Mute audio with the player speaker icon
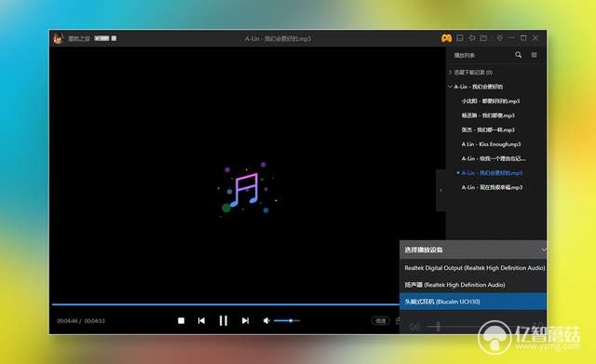 point(266,320)
